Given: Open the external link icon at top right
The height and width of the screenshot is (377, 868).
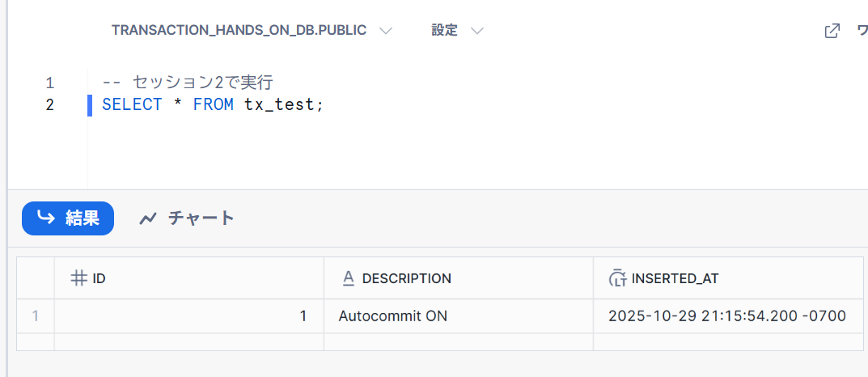Looking at the screenshot, I should tap(832, 31).
